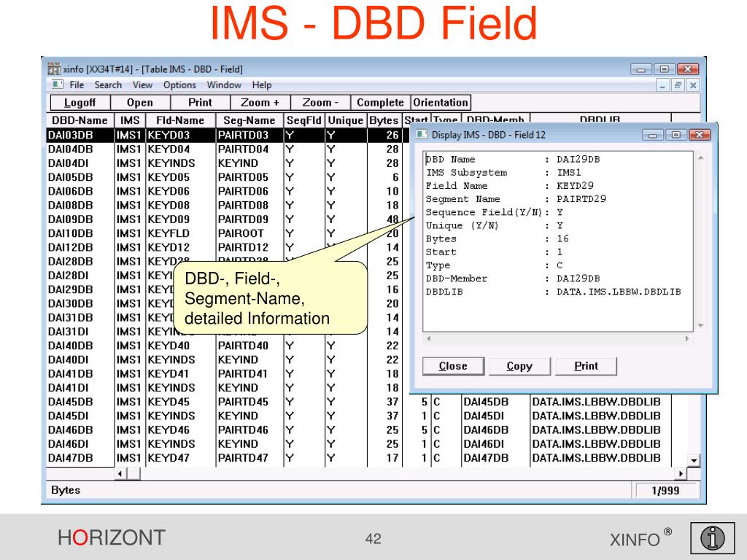The image size is (747, 560).
Task: Click the Bytes column header
Action: (384, 120)
